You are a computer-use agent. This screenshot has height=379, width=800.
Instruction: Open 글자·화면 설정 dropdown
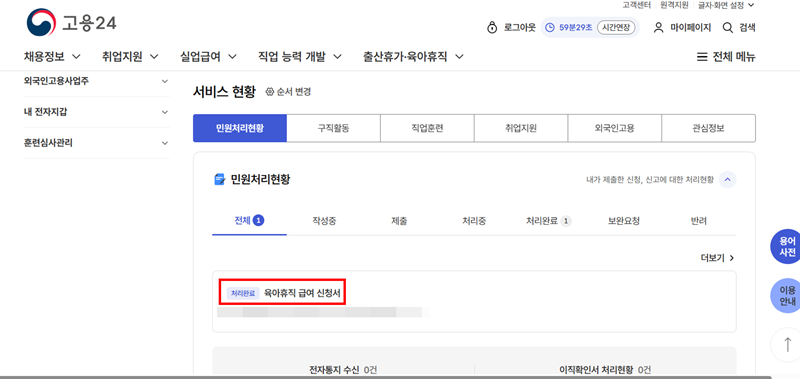(x=726, y=5)
